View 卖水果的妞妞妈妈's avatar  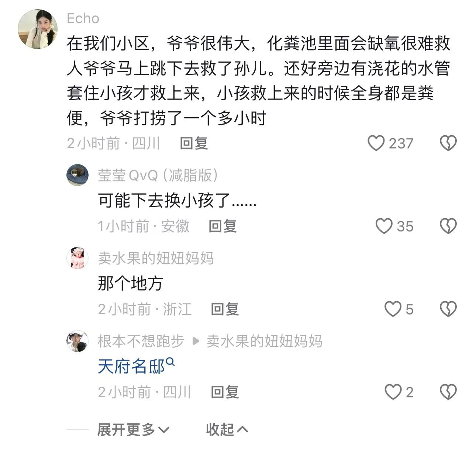(x=77, y=258)
